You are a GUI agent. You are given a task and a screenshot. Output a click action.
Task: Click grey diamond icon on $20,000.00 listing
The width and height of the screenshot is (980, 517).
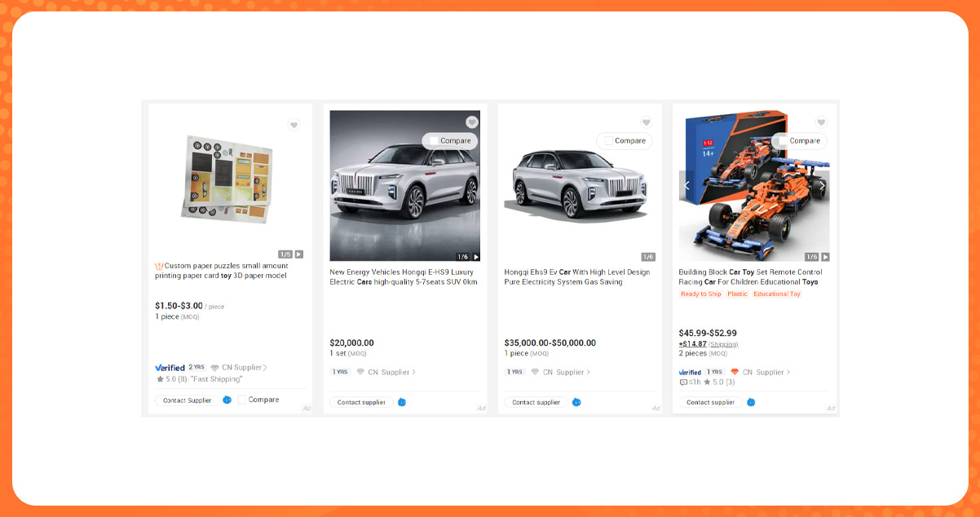(360, 372)
